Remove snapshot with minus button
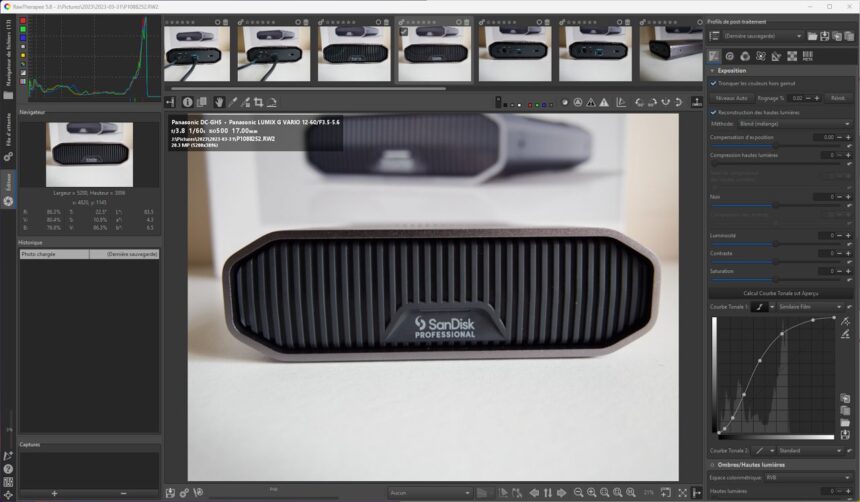Screen dimensions: 860x502 point(123,493)
